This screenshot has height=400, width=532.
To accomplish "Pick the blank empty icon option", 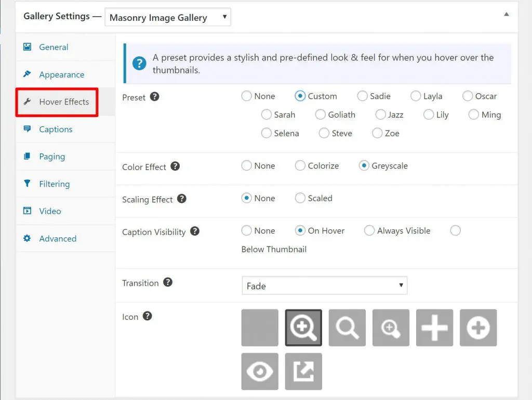I will tap(260, 328).
